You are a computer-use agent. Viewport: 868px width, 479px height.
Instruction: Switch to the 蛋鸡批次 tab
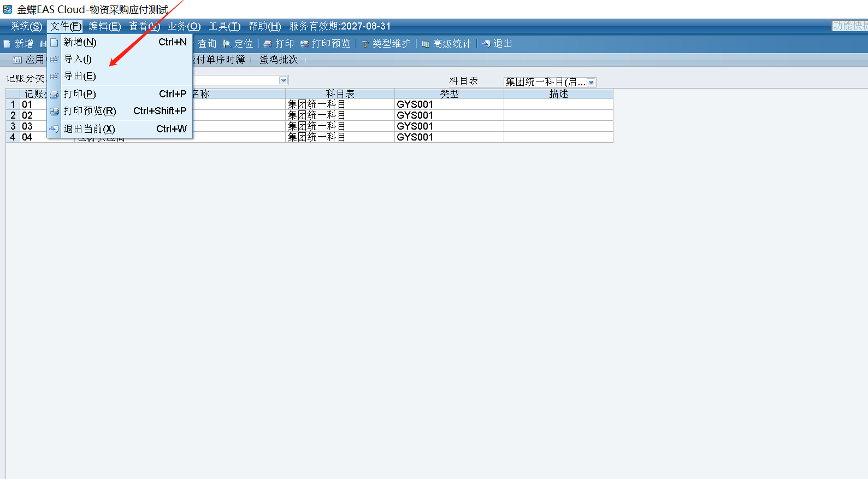tap(279, 60)
